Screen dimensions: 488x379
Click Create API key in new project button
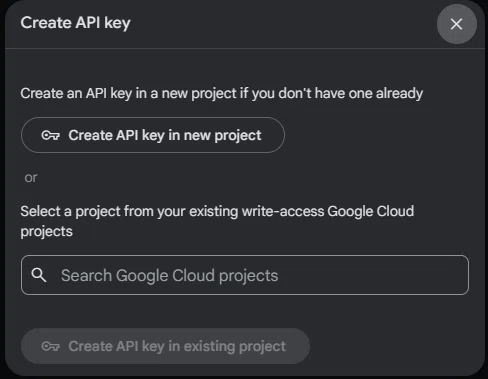[x=153, y=135]
